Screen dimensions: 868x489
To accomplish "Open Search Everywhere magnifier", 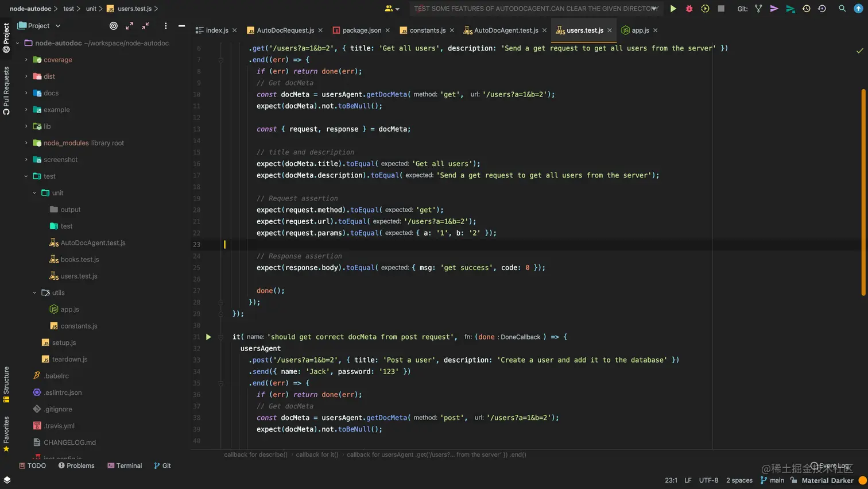I will point(842,9).
